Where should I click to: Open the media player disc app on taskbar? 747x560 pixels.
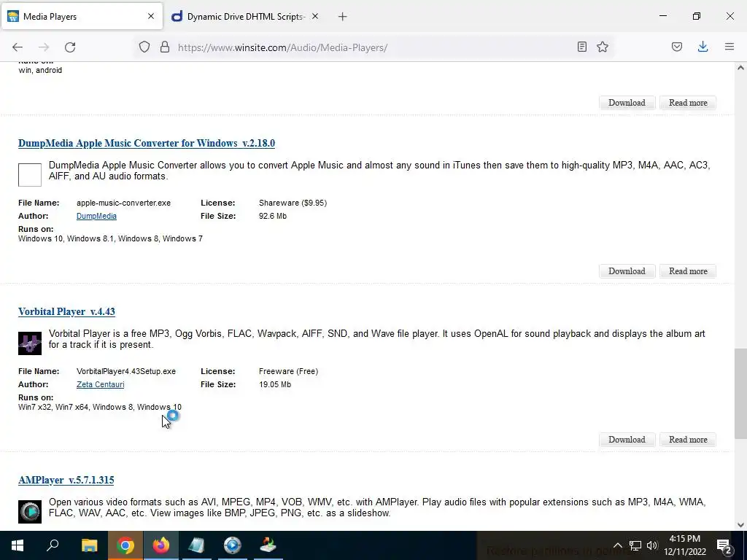[x=232, y=545]
